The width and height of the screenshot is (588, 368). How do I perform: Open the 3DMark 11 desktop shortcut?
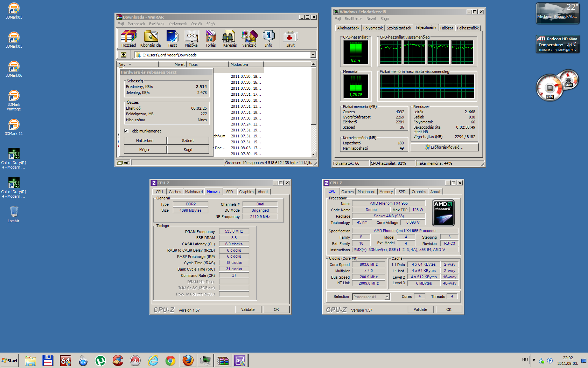click(x=14, y=127)
